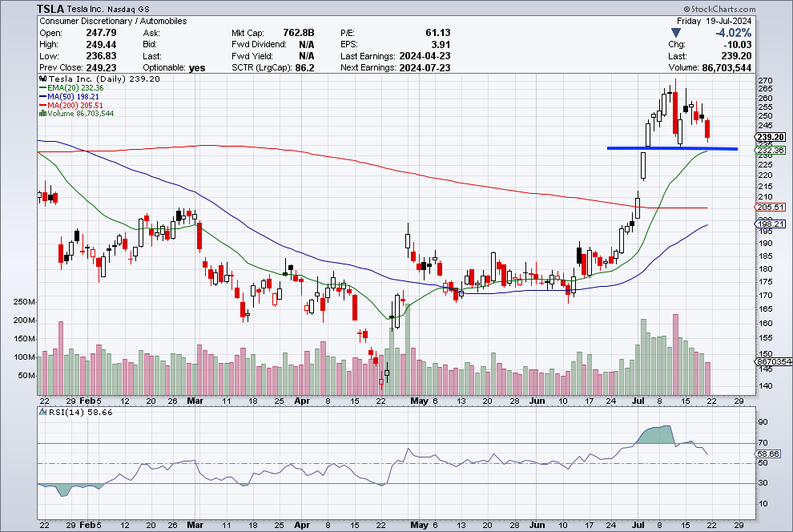This screenshot has height=532, width=793.
Task: Click the 8670354 volume axis tag
Action: [775, 361]
